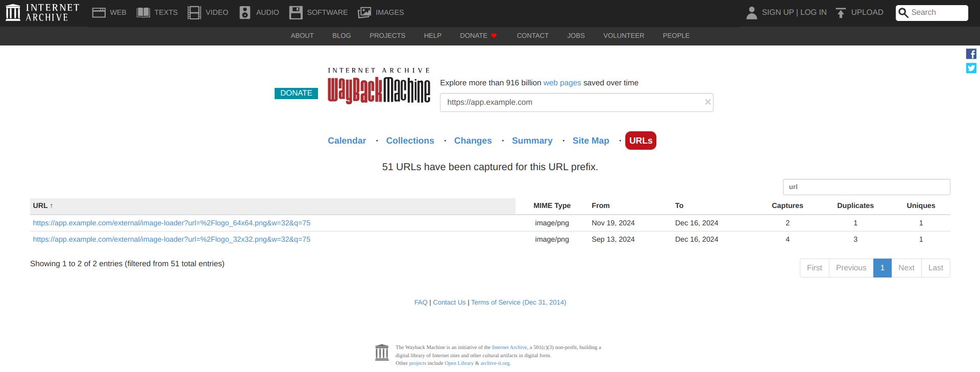Switch to the Summary tab
The width and height of the screenshot is (980, 372).
532,141
